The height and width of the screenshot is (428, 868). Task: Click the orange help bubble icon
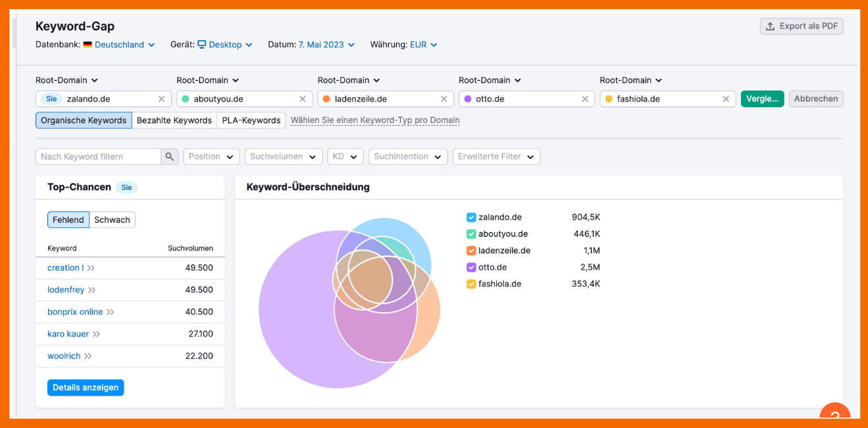[x=834, y=416]
